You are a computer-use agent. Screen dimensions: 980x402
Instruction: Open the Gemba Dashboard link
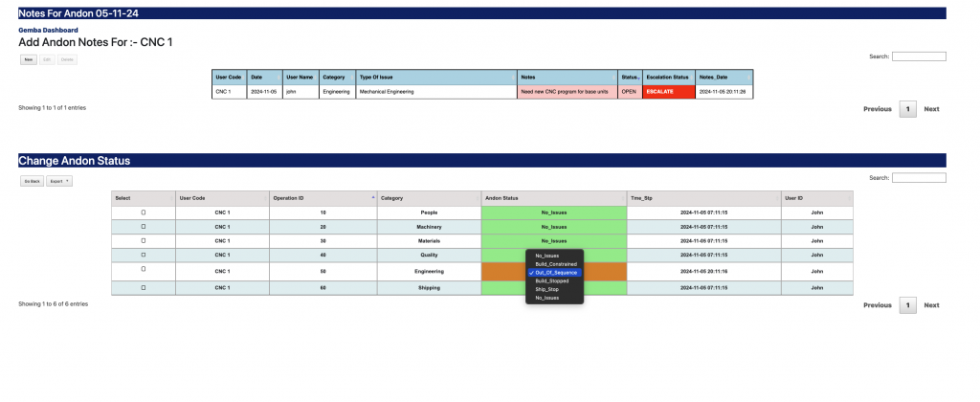48,31
